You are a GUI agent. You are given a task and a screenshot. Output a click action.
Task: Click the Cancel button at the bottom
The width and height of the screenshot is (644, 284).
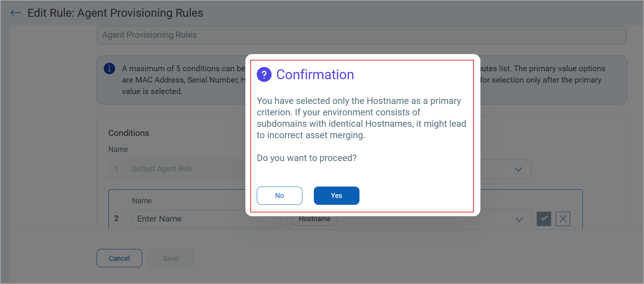click(x=119, y=258)
